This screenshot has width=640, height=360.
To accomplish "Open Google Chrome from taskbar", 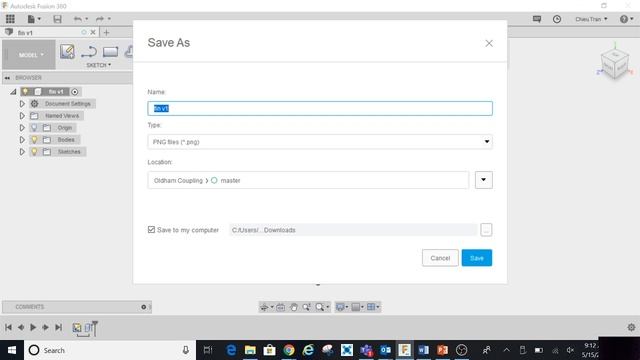I will 289,350.
